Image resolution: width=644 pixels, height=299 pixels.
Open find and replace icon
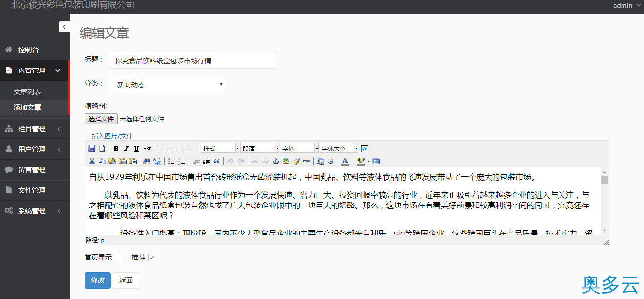click(157, 161)
